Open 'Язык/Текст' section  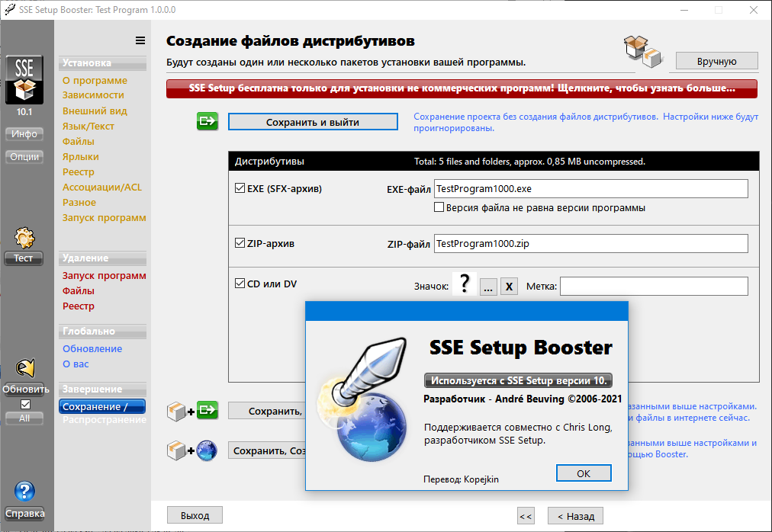point(88,126)
